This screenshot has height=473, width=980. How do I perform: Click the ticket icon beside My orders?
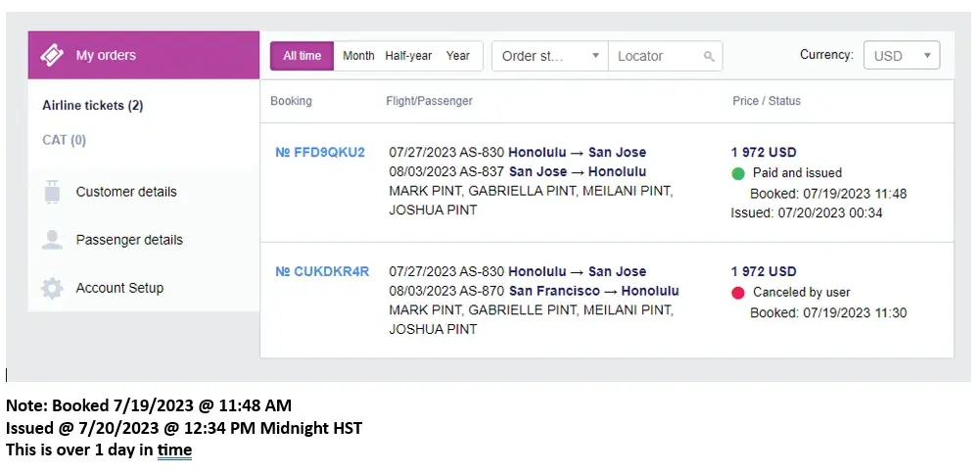52,56
